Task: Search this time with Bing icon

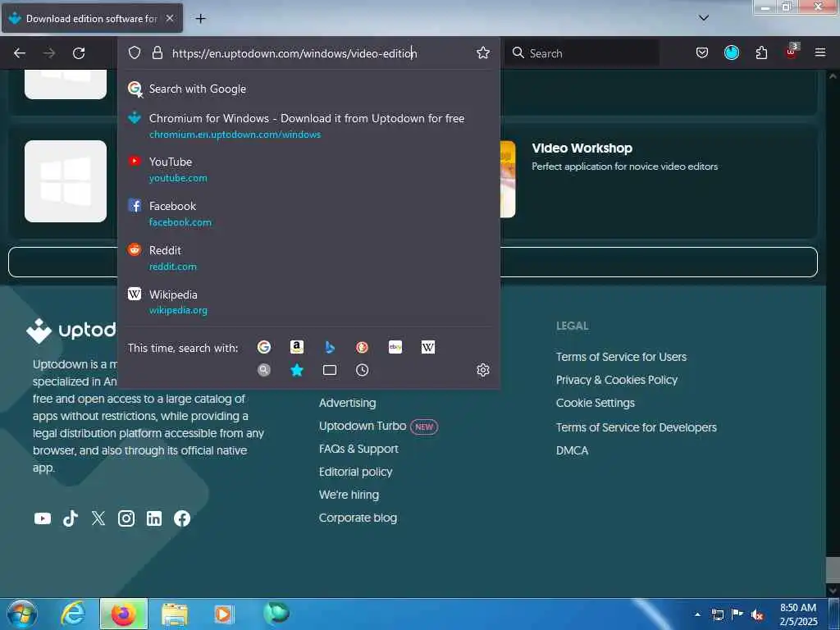Action: click(330, 347)
